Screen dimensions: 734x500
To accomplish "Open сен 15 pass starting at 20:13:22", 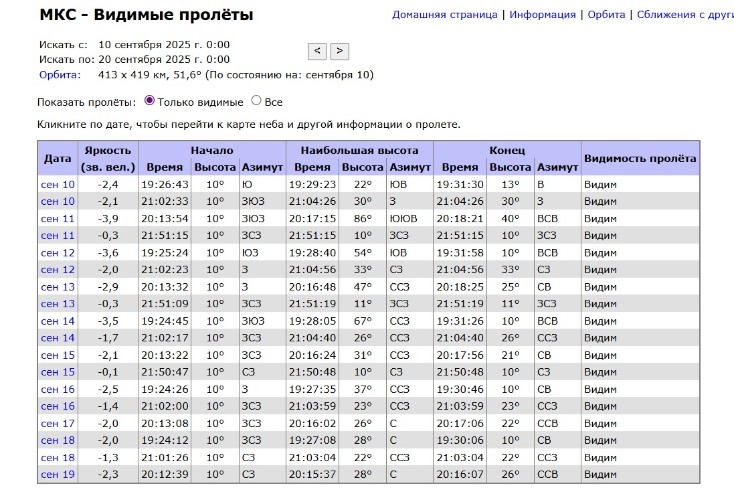I will pyautogui.click(x=58, y=355).
